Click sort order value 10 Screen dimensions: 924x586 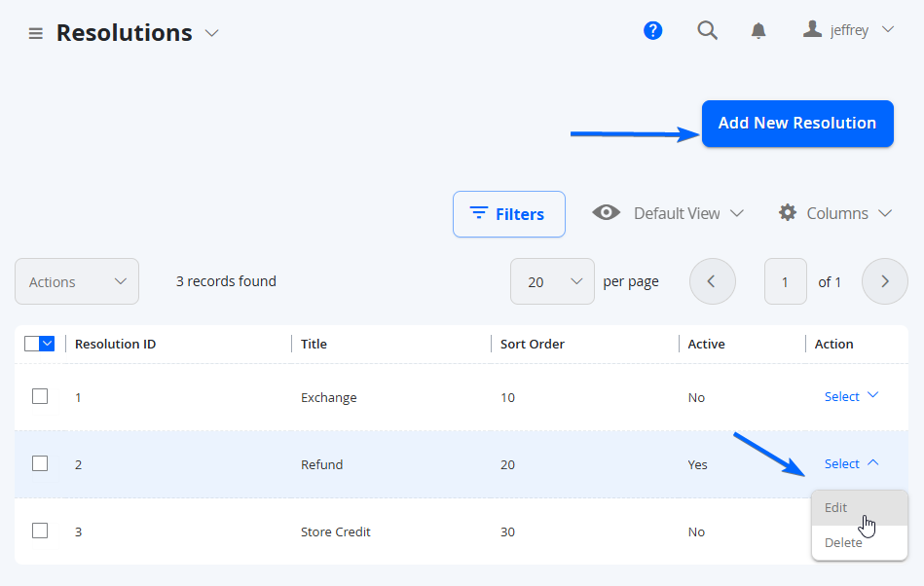click(507, 397)
